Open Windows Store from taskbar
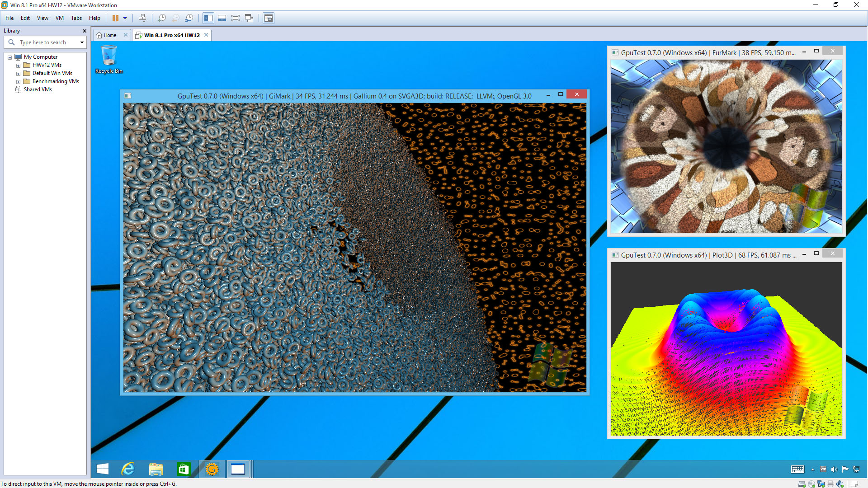 coord(183,469)
